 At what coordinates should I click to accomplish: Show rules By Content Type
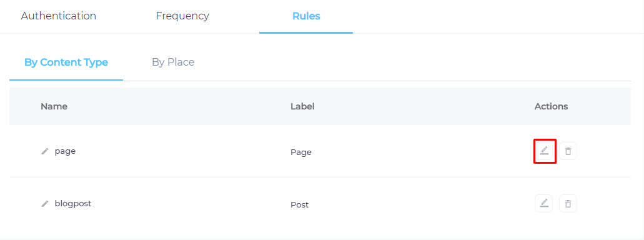click(x=66, y=62)
